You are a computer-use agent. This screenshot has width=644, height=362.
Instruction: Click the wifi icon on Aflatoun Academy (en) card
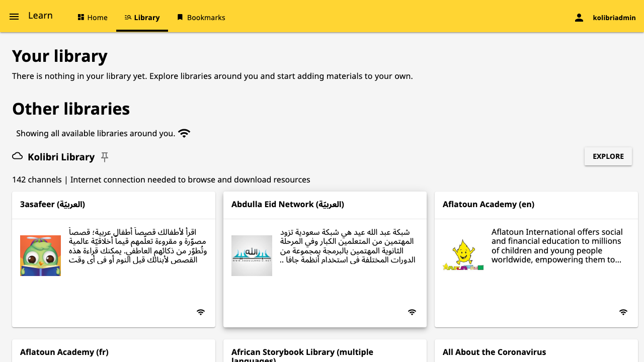[x=623, y=312]
